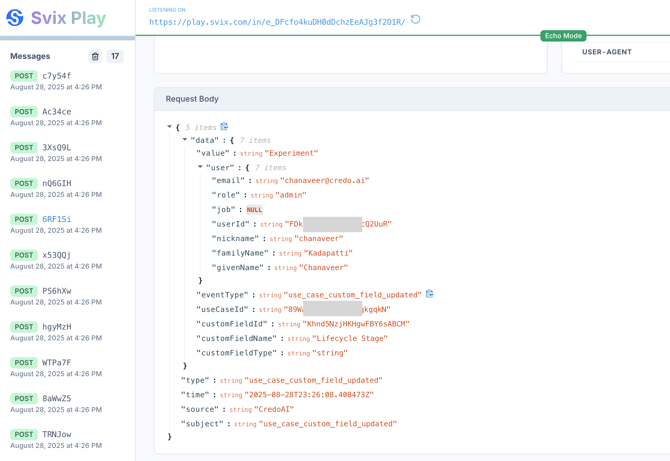
Task: Collapse the "data" JSON node
Action: [x=185, y=140]
